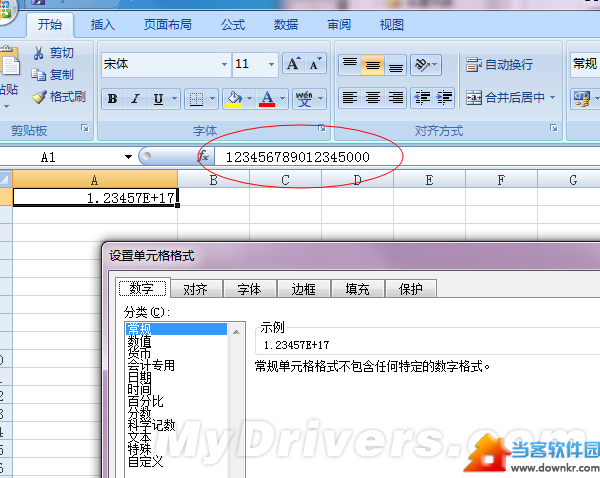Open the Clipboard (剪贴板) dialog launcher
The height and width of the screenshot is (478, 600).
(x=85, y=128)
